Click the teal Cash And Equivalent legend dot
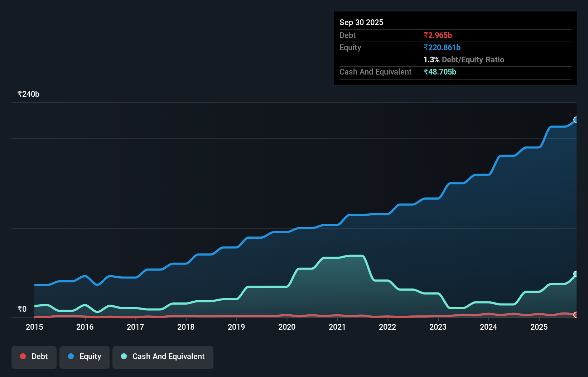Viewport: 588px width, 377px height. coord(124,357)
